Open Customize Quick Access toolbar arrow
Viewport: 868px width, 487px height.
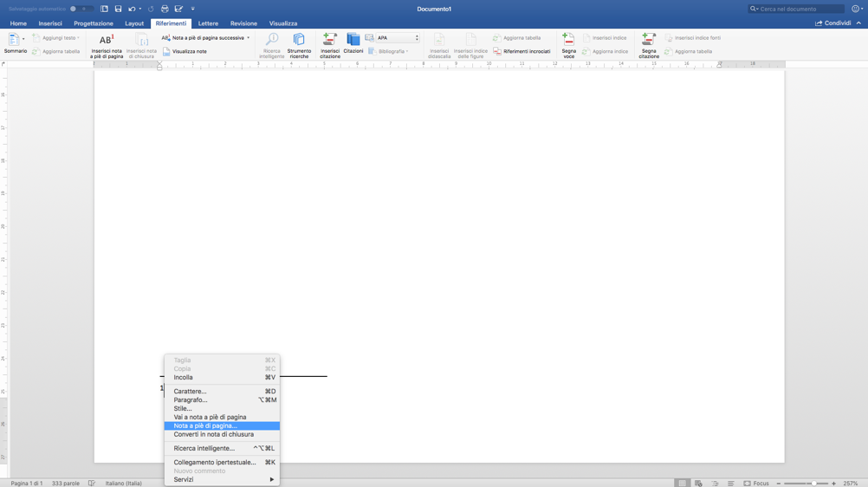click(x=192, y=9)
